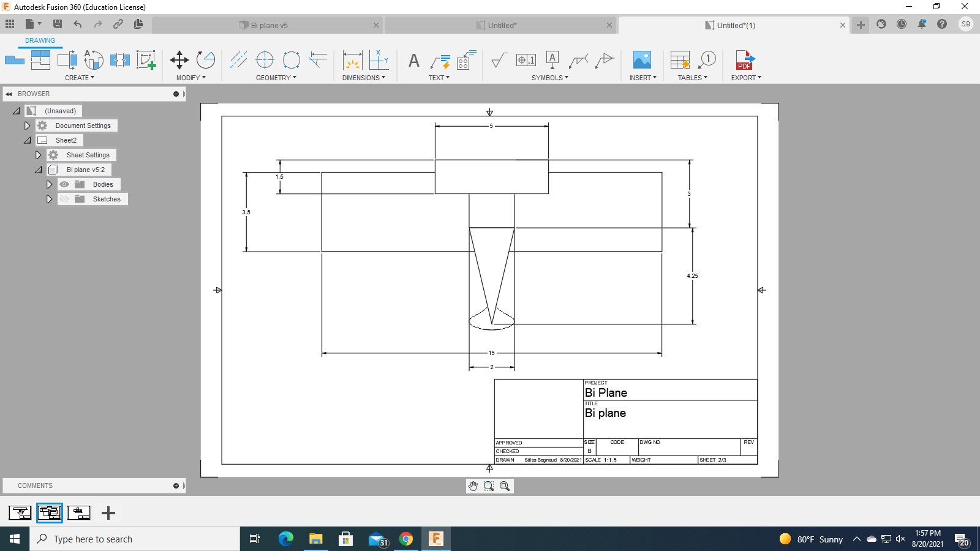980x551 pixels.
Task: Select the Centerline geometry tool
Action: tap(238, 59)
